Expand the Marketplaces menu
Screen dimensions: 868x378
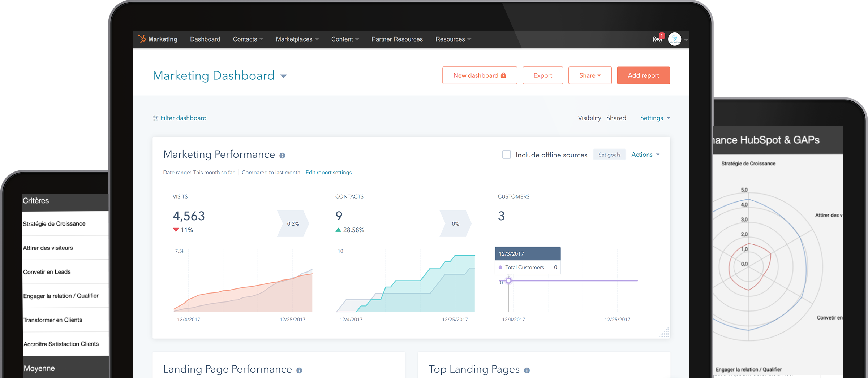tap(297, 39)
